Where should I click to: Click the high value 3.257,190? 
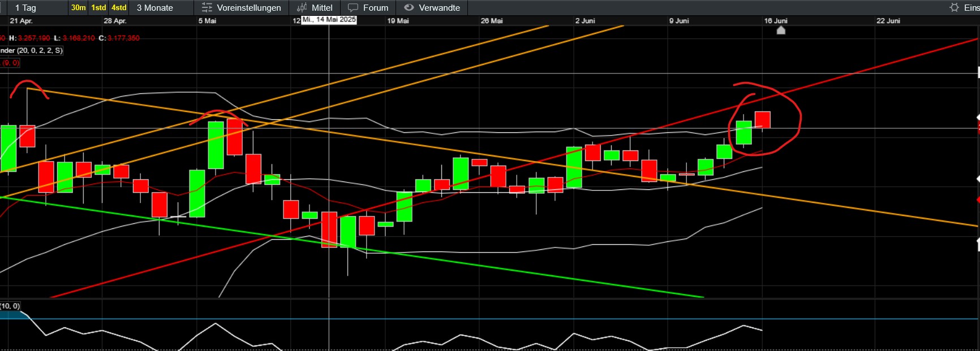[34, 38]
